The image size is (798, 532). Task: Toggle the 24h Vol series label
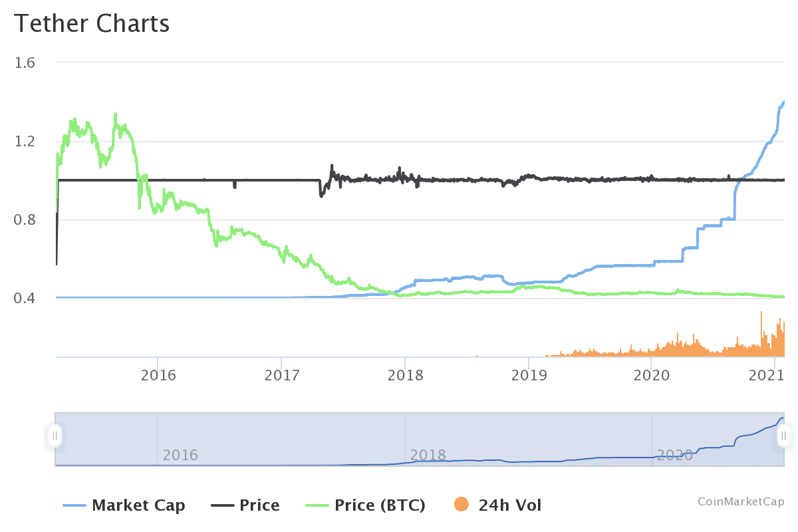coord(510,505)
